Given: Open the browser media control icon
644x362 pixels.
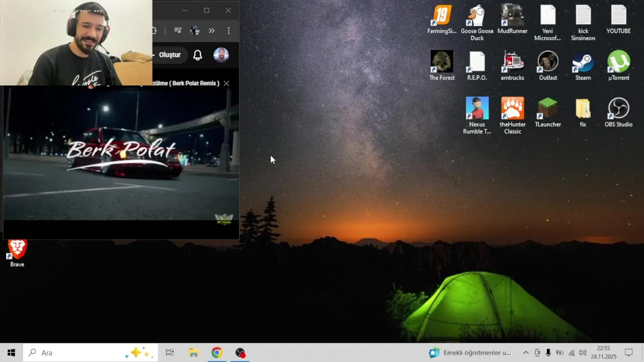Looking at the screenshot, I should (178, 31).
